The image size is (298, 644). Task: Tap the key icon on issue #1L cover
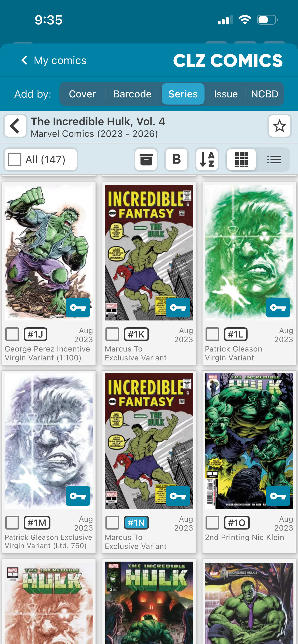278,308
